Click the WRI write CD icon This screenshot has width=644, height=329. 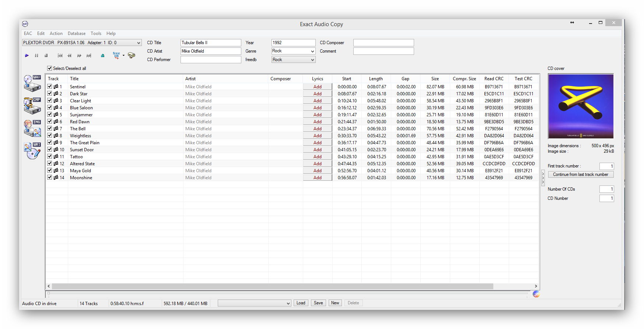pyautogui.click(x=32, y=151)
